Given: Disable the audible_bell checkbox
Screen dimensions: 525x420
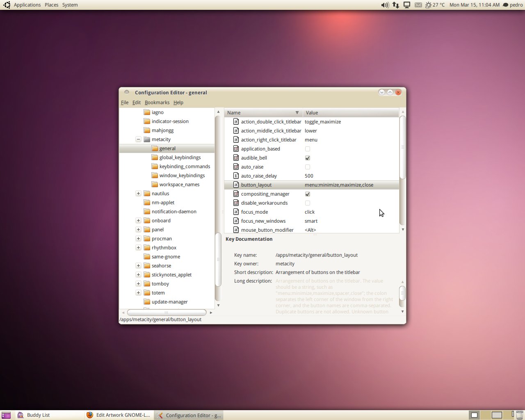Looking at the screenshot, I should click(x=308, y=158).
